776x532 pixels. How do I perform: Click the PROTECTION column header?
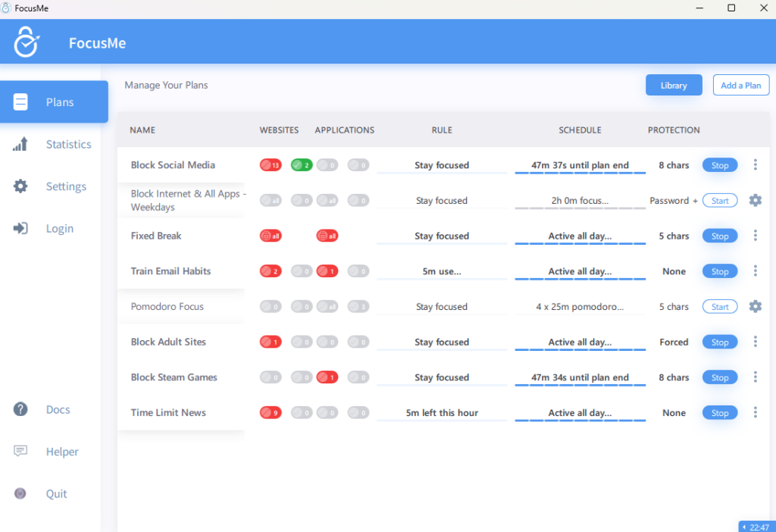pyautogui.click(x=674, y=130)
